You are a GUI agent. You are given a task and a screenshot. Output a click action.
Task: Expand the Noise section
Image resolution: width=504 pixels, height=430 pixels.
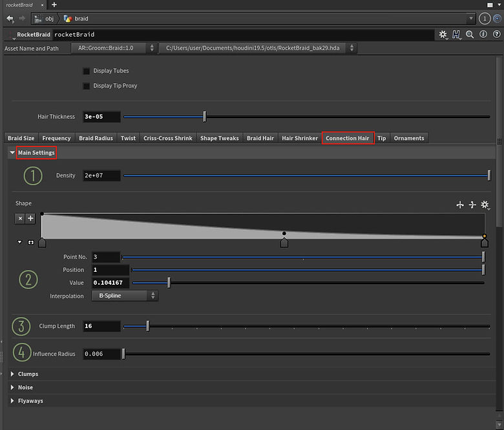tap(12, 387)
